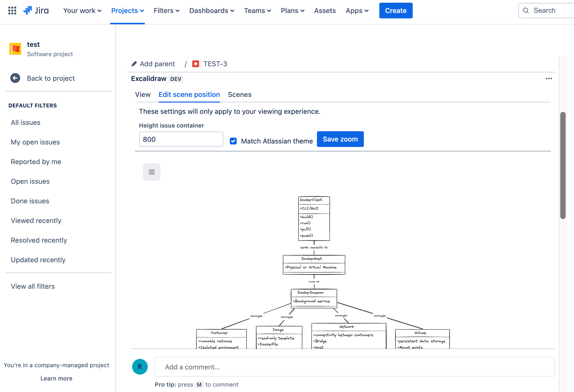Select Open issues filter
574x392 pixels.
(x=30, y=182)
